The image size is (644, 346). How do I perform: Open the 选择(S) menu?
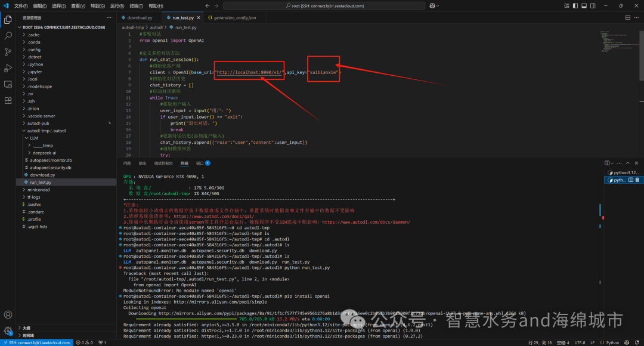click(58, 6)
